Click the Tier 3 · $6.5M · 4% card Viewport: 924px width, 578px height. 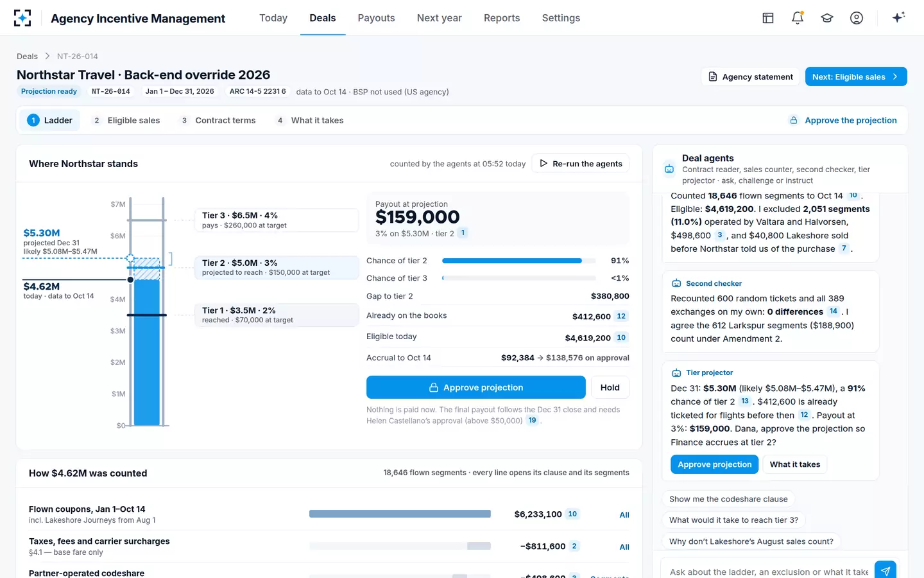(x=277, y=220)
